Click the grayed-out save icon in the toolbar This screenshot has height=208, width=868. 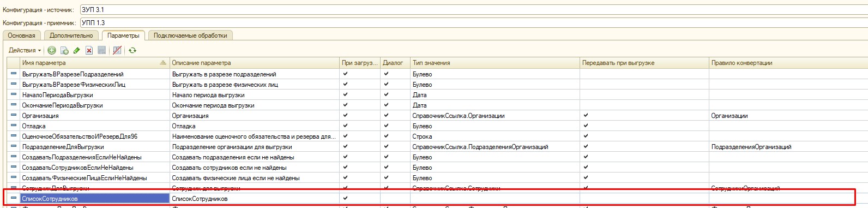(102, 50)
